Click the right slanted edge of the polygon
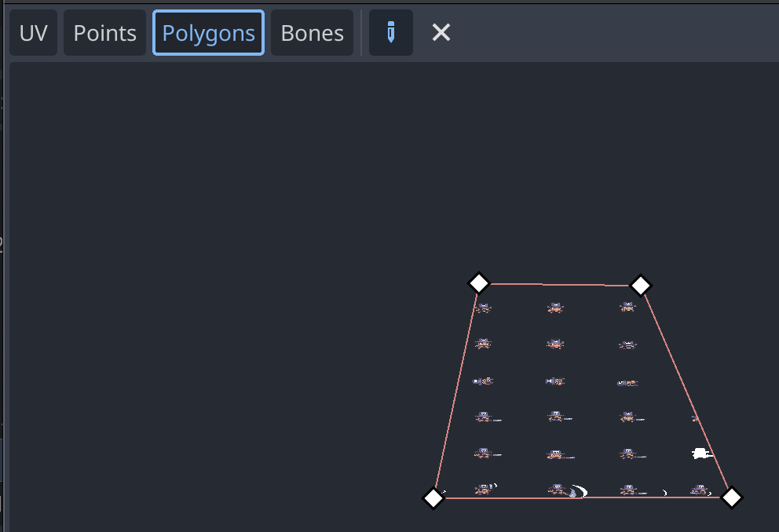 687,392
